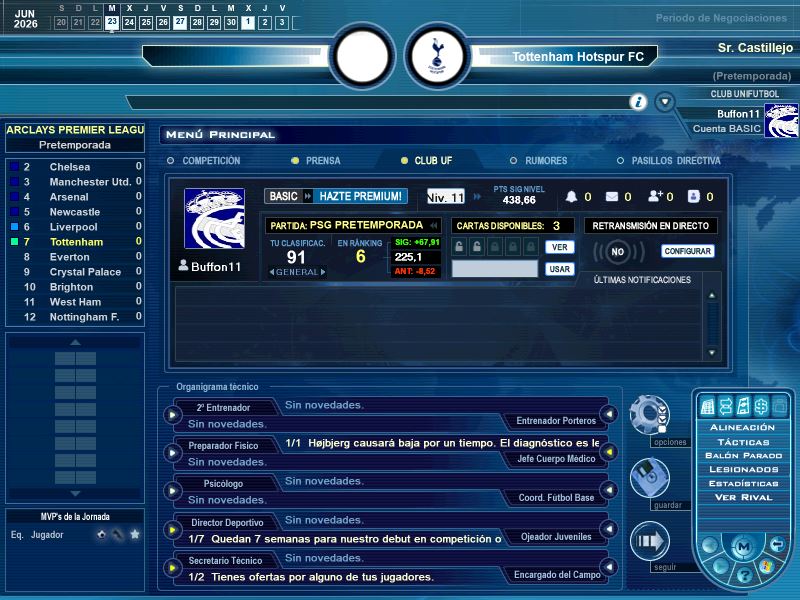Viewport: 800px width, 600px height.
Task: Expand the Entrenador Porteros left arrow
Action: pyautogui.click(x=609, y=414)
